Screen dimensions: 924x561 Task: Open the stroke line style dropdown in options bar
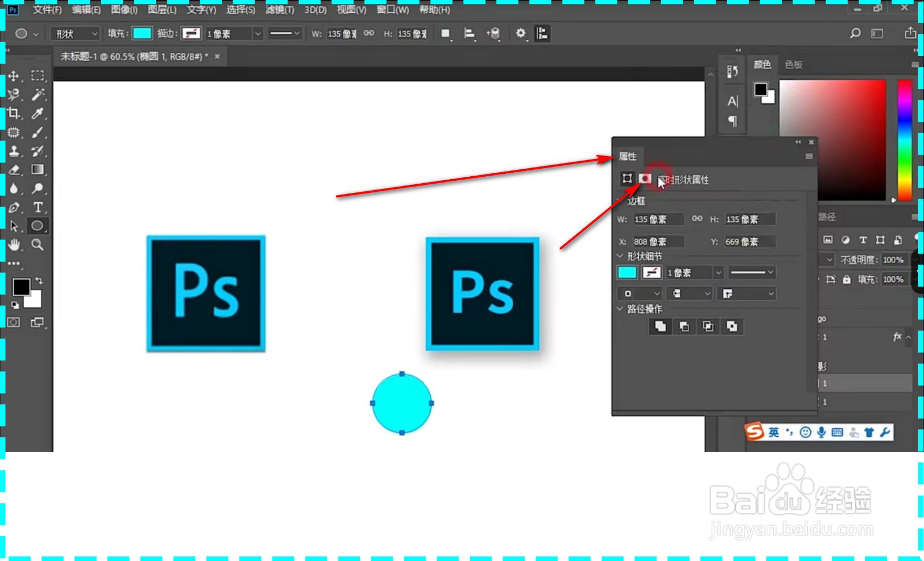pos(285,34)
